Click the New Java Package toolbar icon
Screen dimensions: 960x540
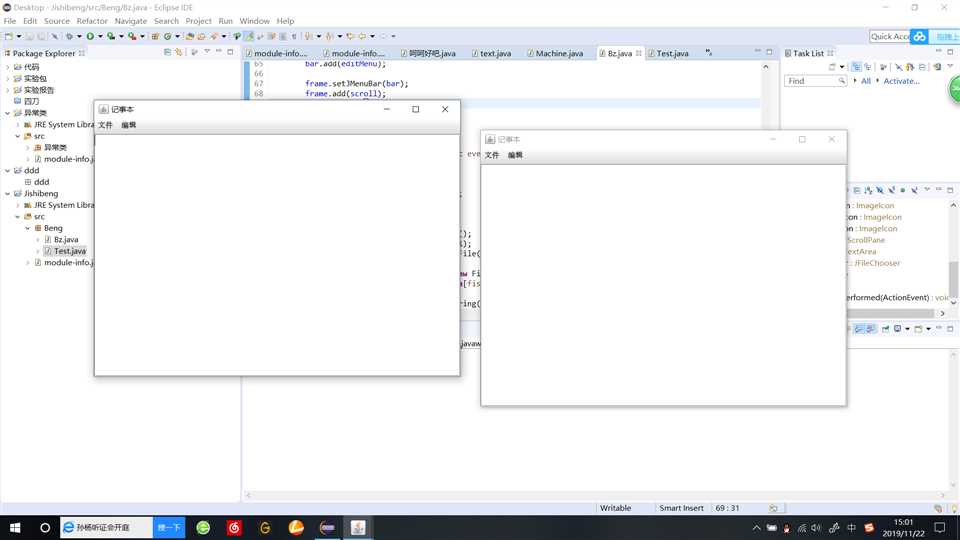point(155,36)
